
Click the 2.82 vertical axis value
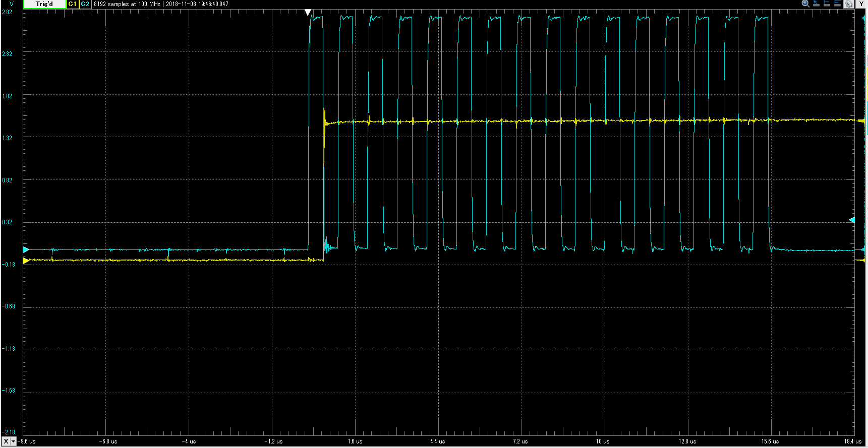(7, 12)
